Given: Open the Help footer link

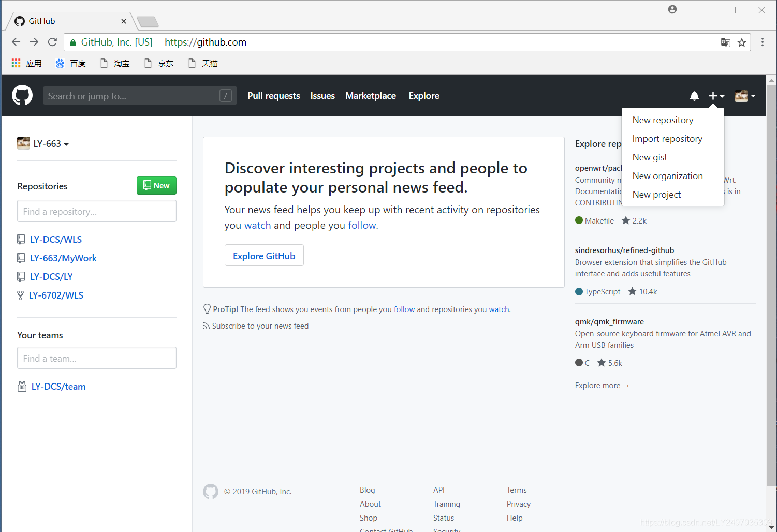Looking at the screenshot, I should [x=515, y=518].
